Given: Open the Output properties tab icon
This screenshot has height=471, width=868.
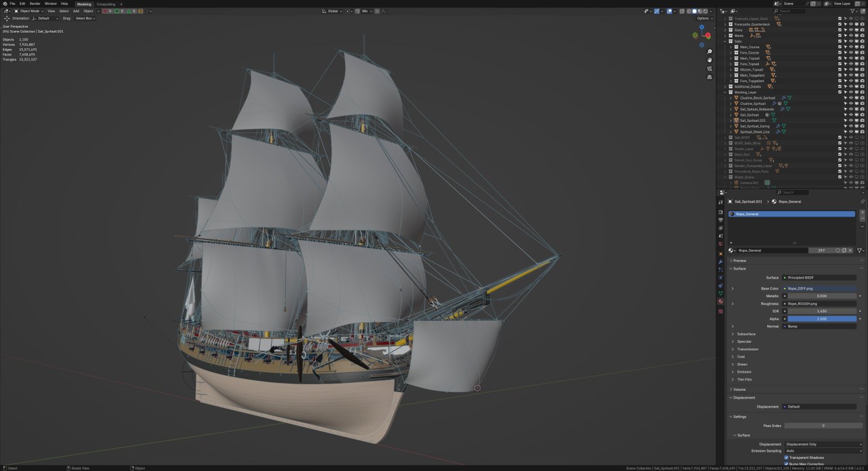Looking at the screenshot, I should coord(720,220).
